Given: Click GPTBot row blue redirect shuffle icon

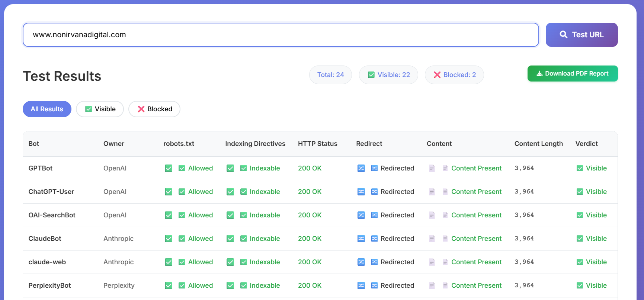Looking at the screenshot, I should click(x=361, y=168).
